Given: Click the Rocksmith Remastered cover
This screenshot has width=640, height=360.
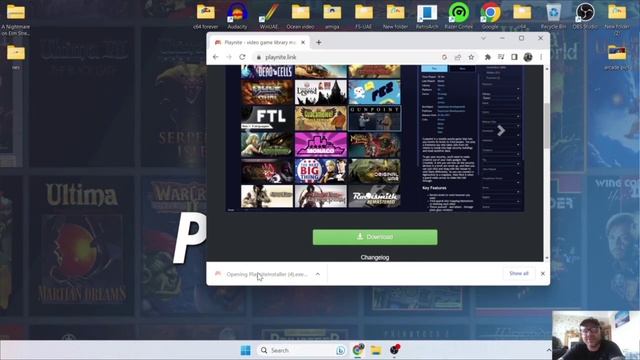Looking at the screenshot, I should (374, 196).
